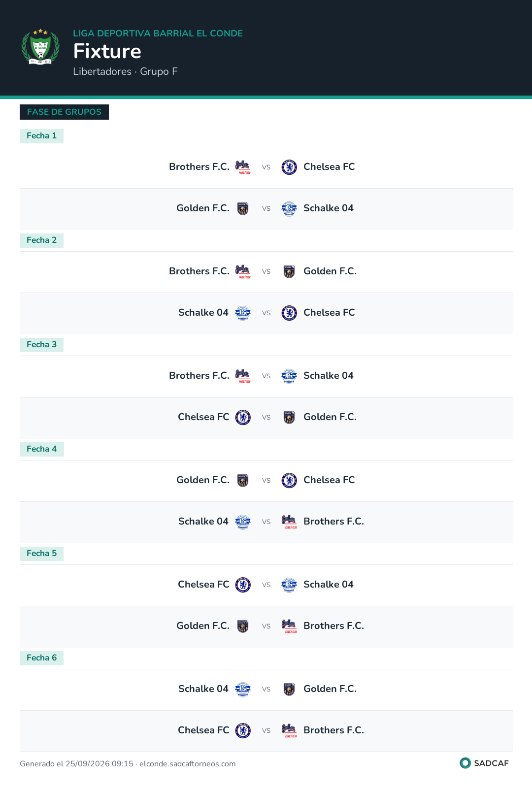Select the Fecha 1 label

pos(41,136)
